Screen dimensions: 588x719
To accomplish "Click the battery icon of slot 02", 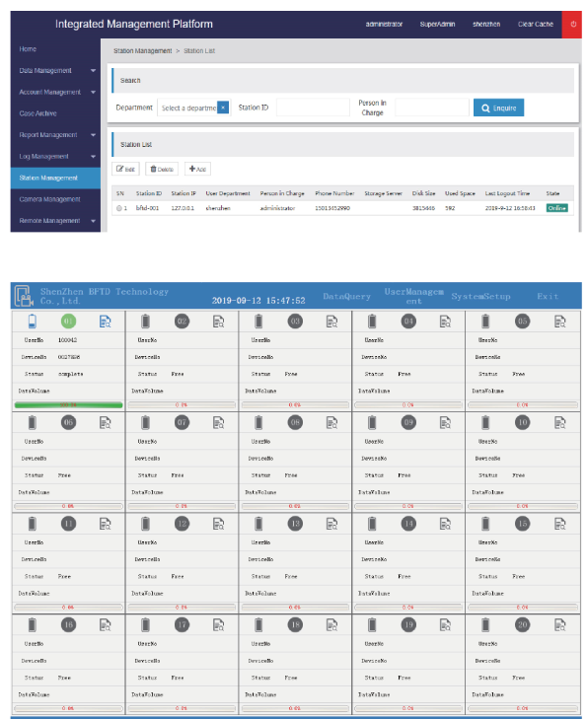I will tap(145, 322).
